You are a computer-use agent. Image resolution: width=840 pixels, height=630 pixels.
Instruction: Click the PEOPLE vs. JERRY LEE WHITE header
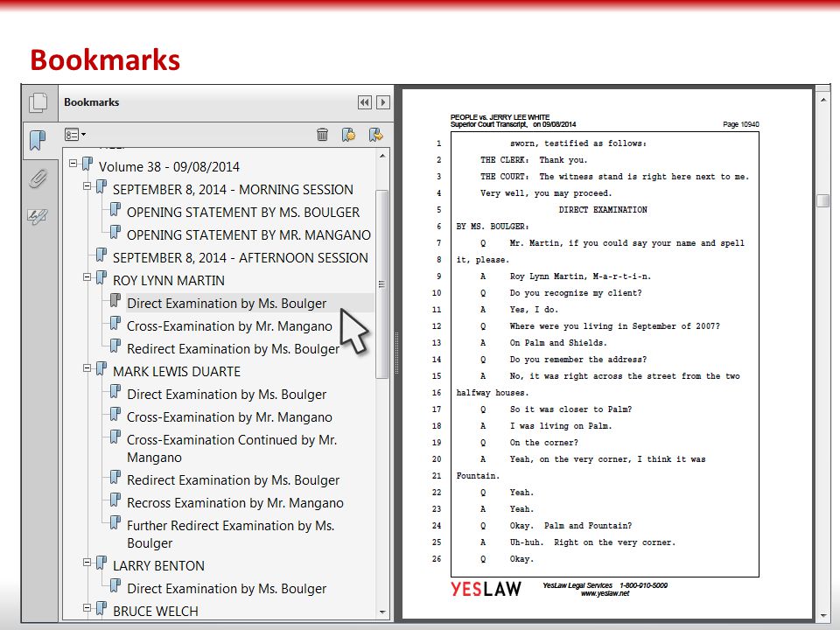[x=500, y=116]
